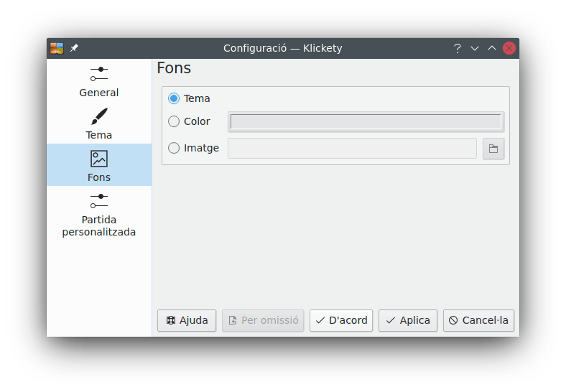This screenshot has width=566, height=392.
Task: Confirm with the D'acord button
Action: coord(341,320)
